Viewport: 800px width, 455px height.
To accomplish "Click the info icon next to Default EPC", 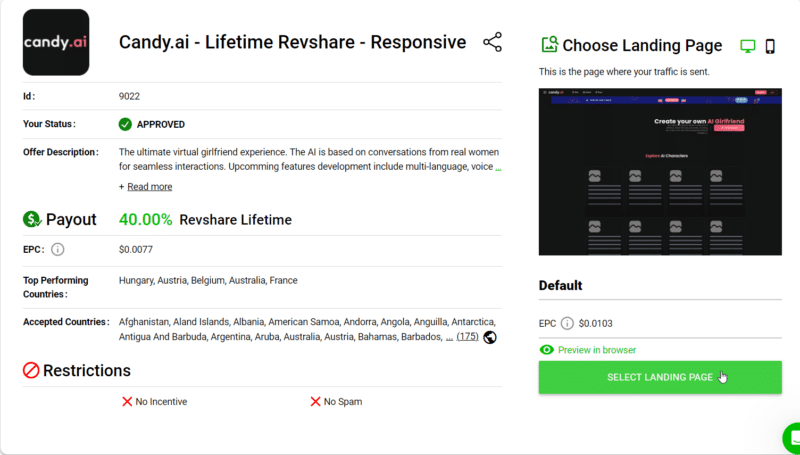I will point(567,323).
